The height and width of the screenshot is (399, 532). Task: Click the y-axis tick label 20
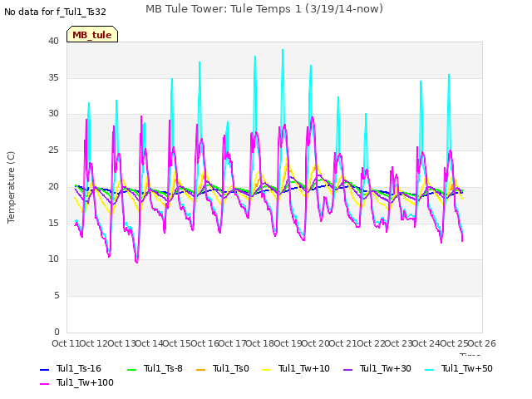tap(53, 186)
